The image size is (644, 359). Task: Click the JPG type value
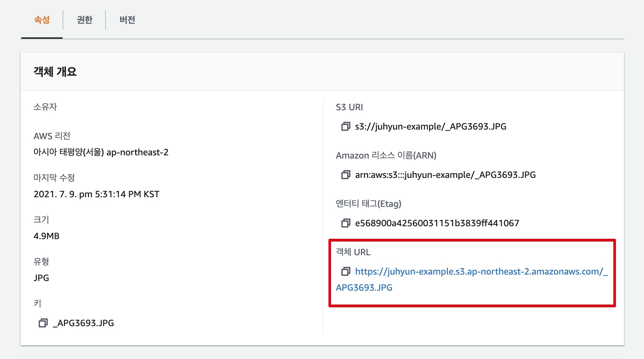click(41, 278)
